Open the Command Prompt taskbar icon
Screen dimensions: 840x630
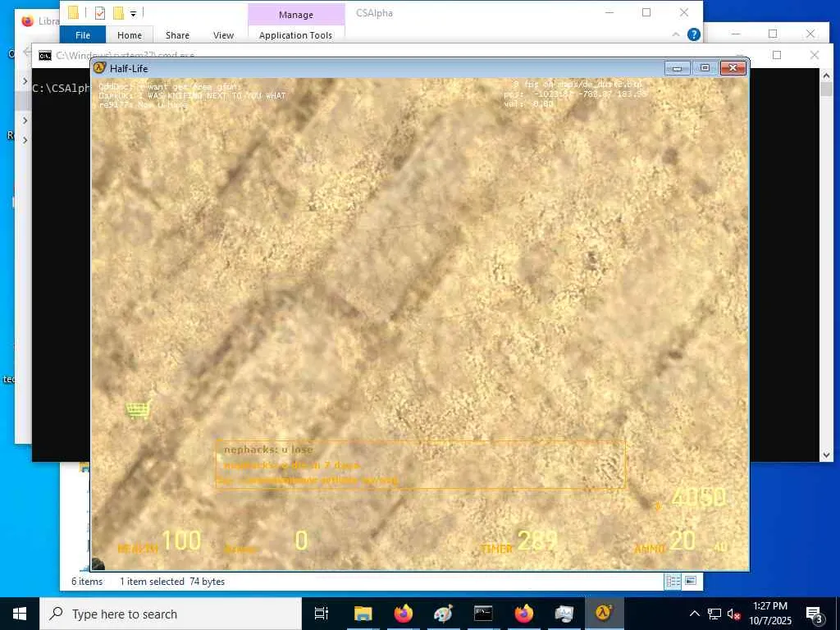pos(483,614)
